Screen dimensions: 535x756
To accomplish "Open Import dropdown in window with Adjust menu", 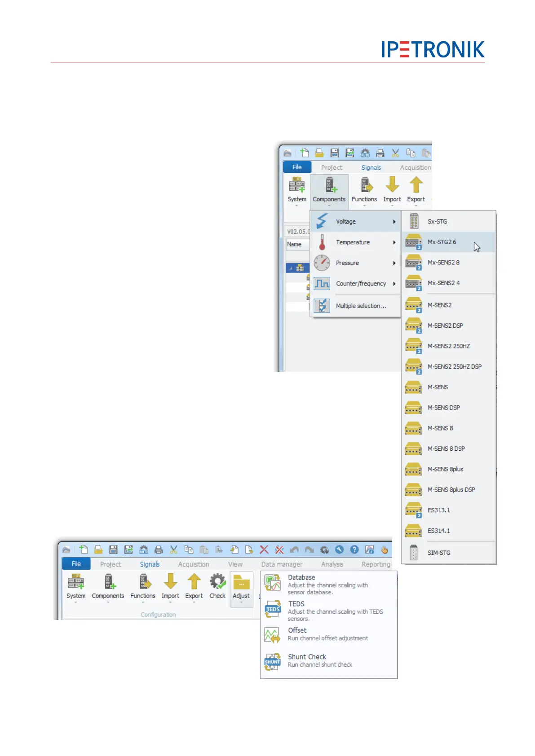I will click(170, 588).
